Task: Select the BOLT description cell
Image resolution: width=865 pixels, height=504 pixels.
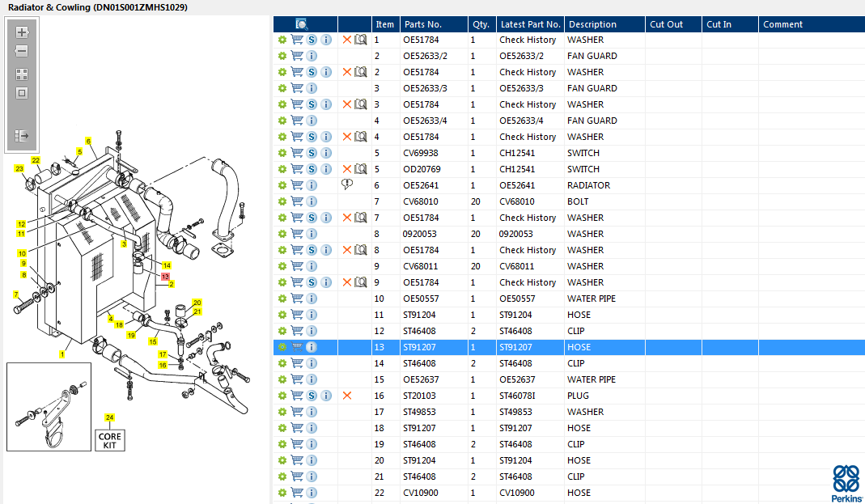Action: tap(578, 201)
